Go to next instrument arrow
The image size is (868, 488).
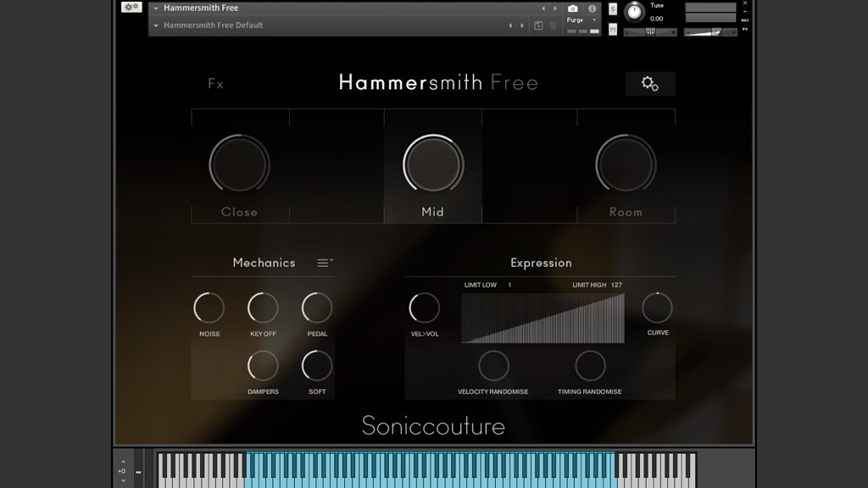tap(555, 8)
